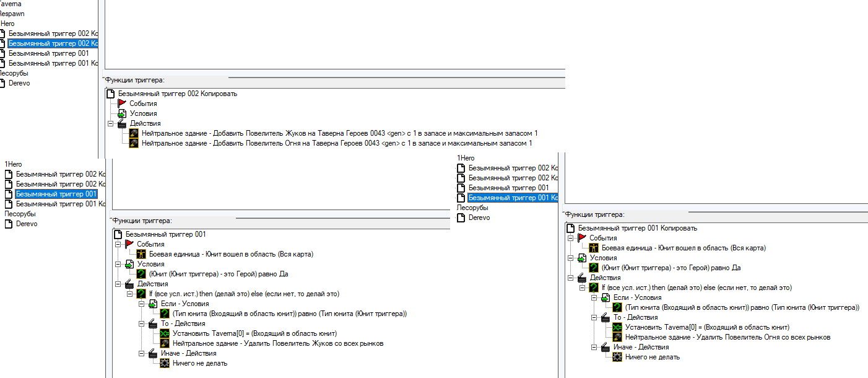
Task: Click Set variable icon above Удалить Повелитель Жуков
Action: tap(165, 333)
